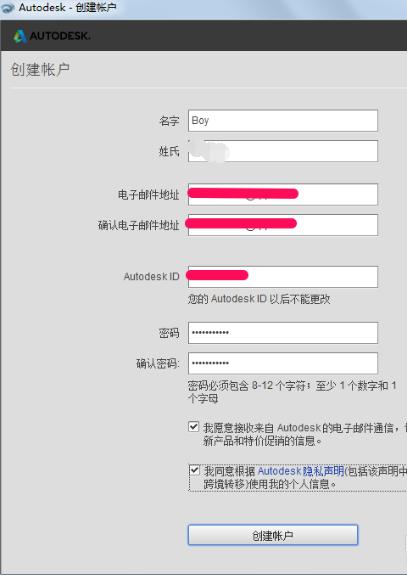
Task: Click the password 8-12 characters requirement text
Action: pyautogui.click(x=292, y=392)
